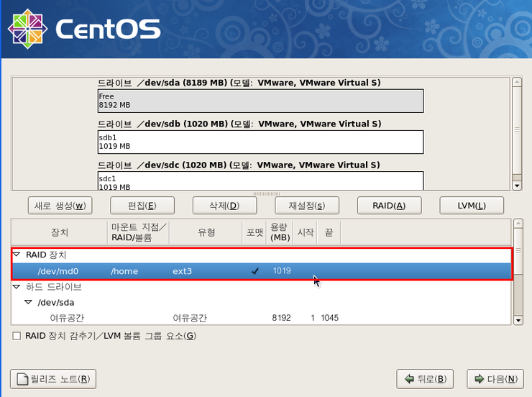This screenshot has width=532, height=397.
Task: Select the sdb1 partition block
Action: click(260, 142)
